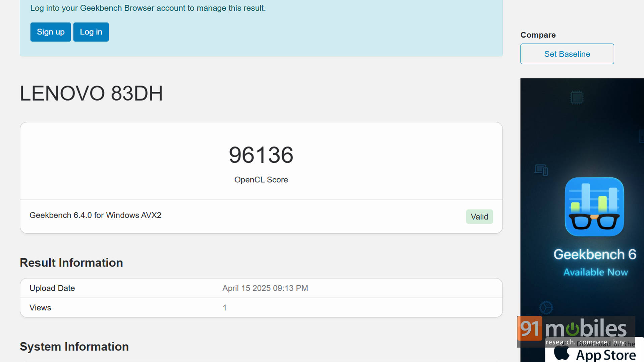Click the Set Baseline button
The image size is (644, 362).
point(567,54)
